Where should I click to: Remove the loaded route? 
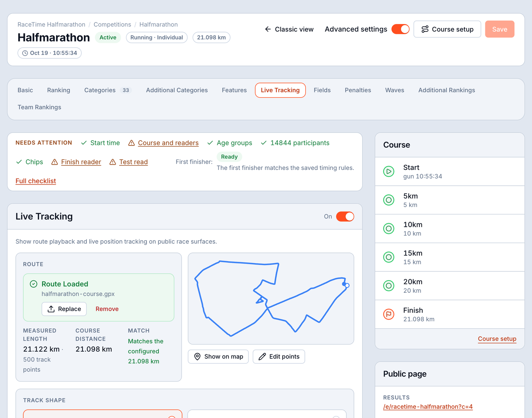point(107,309)
